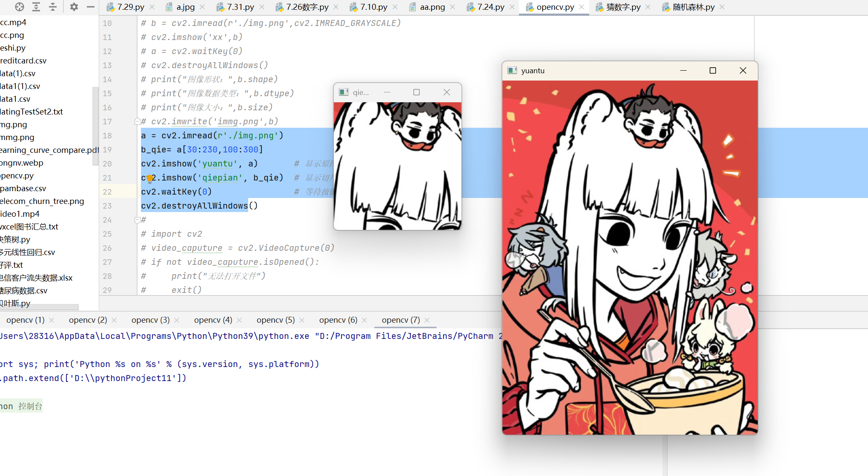Open project panel settings gear

click(74, 7)
